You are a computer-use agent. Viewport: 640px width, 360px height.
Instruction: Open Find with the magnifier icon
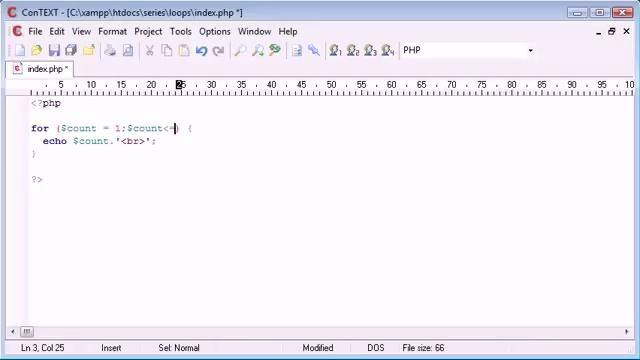coord(240,51)
